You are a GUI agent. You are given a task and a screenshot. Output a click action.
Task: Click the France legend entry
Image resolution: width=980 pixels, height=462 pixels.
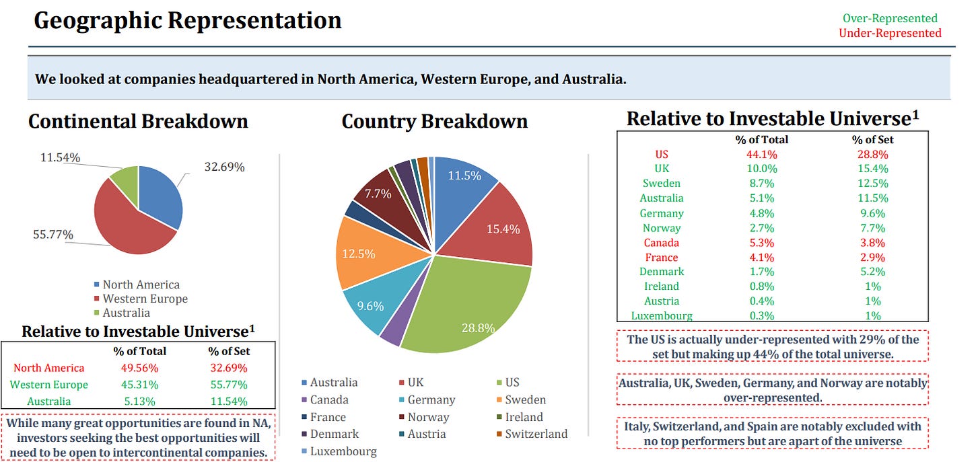tap(324, 417)
